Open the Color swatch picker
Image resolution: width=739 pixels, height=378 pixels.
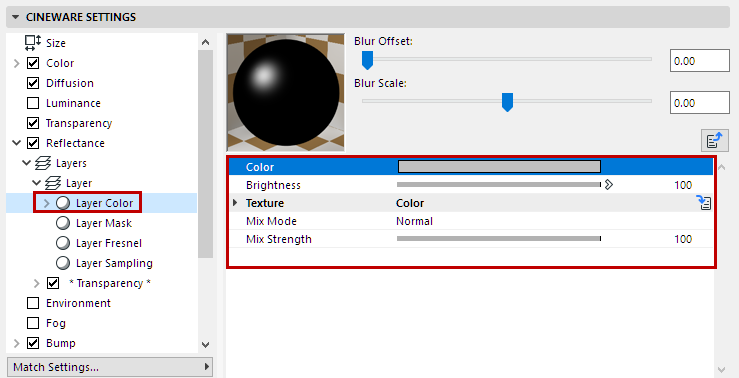(499, 166)
